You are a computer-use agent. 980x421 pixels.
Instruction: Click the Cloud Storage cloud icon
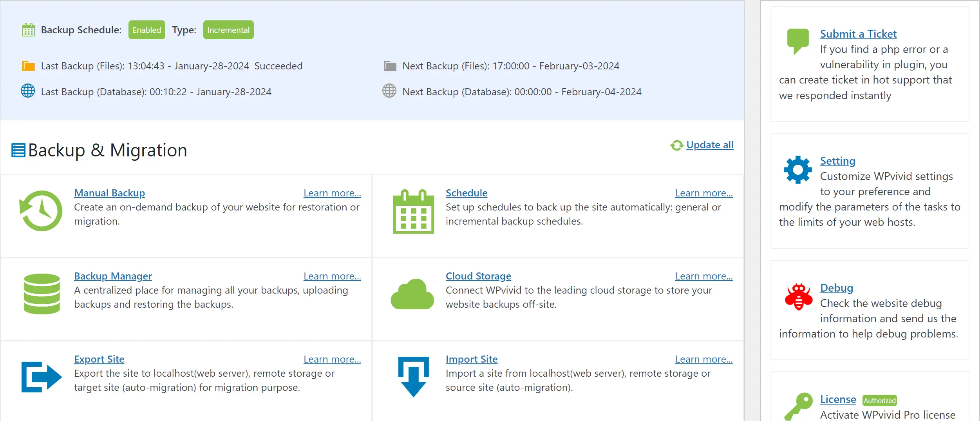pyautogui.click(x=412, y=294)
